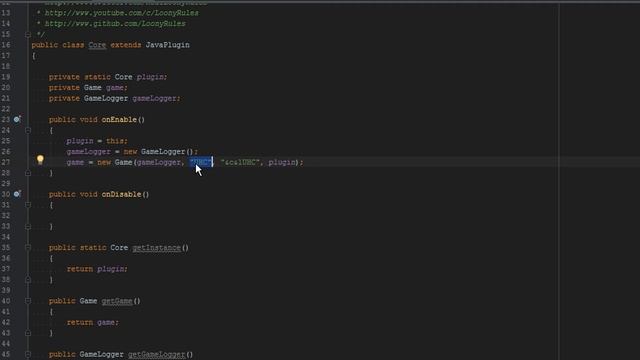Click the lightbulb quick-fix icon on line 27
Viewport: 640px width, 360px height.
40,160
